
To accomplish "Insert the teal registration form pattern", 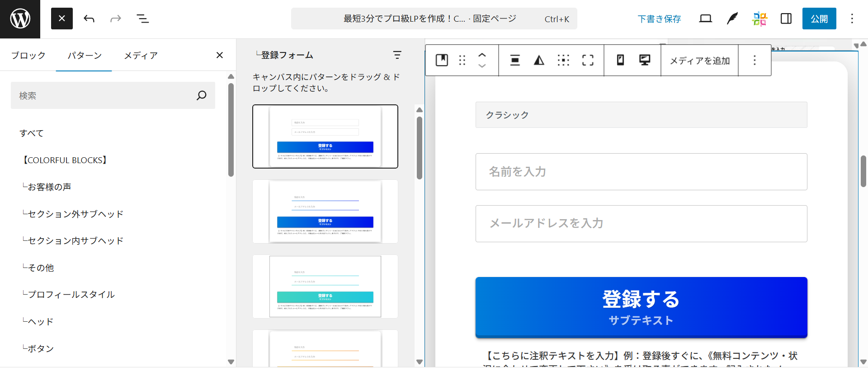I will coord(325,286).
